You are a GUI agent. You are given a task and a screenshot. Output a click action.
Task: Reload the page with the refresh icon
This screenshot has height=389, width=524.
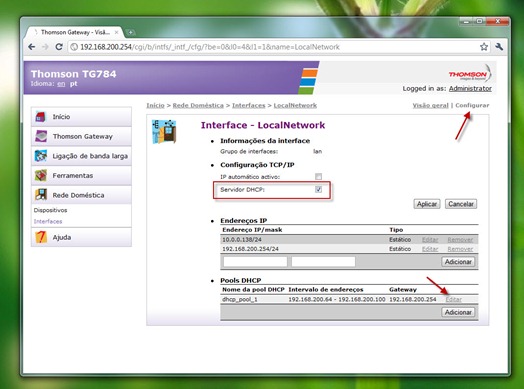pos(59,47)
